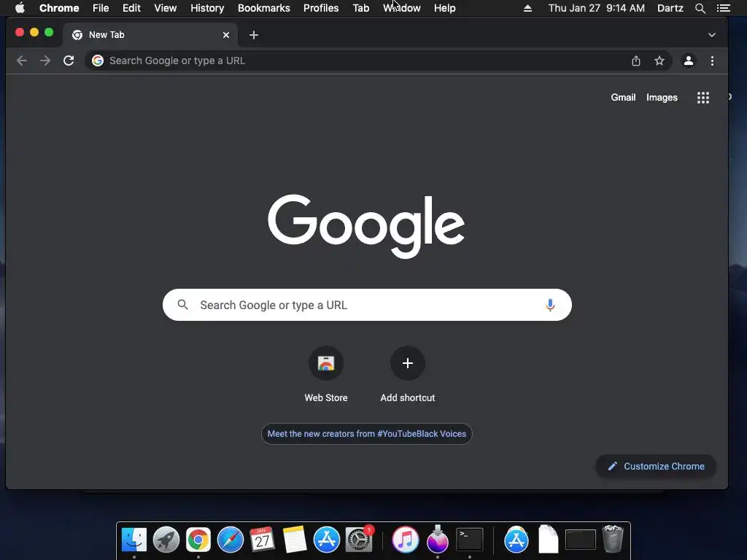Start voice search with microphone icon
The image size is (747, 560).
[550, 305]
